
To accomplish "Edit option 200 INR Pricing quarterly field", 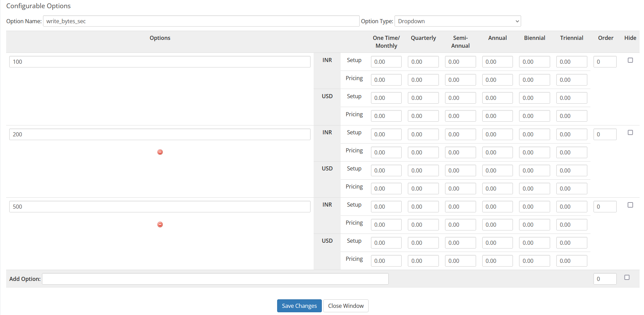I will [423, 152].
